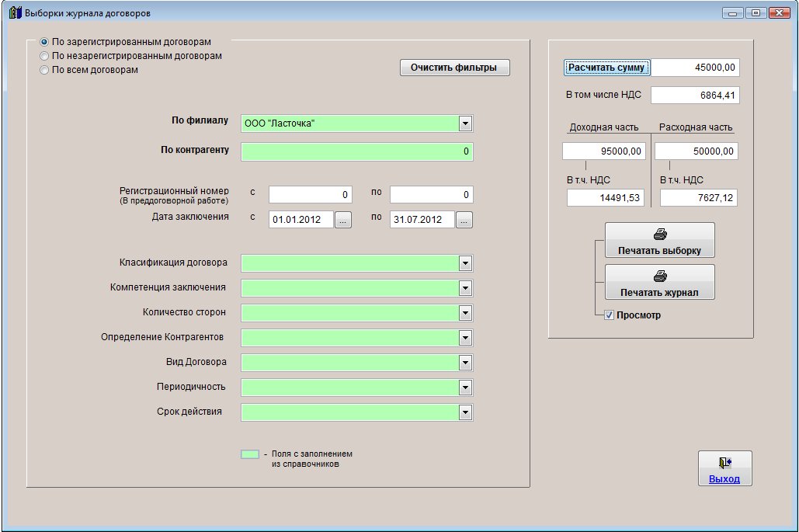Open date picker for end date 31.07.2012
The image size is (799, 532).
point(464,220)
